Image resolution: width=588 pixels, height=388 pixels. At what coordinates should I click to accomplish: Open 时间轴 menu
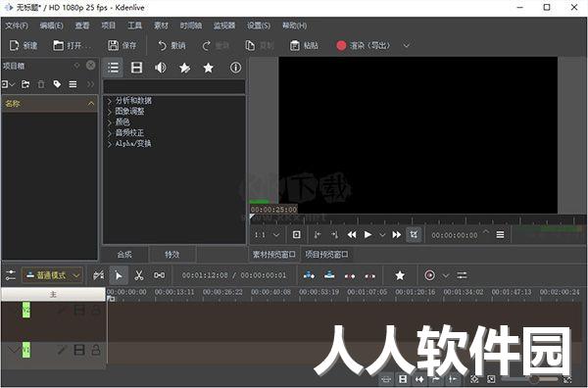point(191,25)
